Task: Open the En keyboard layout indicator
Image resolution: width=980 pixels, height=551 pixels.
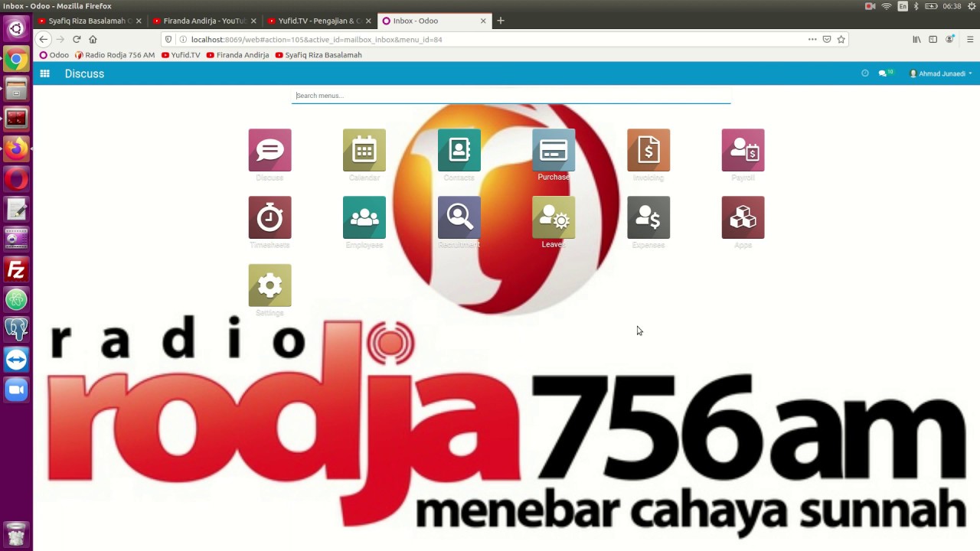Action: pyautogui.click(x=903, y=6)
